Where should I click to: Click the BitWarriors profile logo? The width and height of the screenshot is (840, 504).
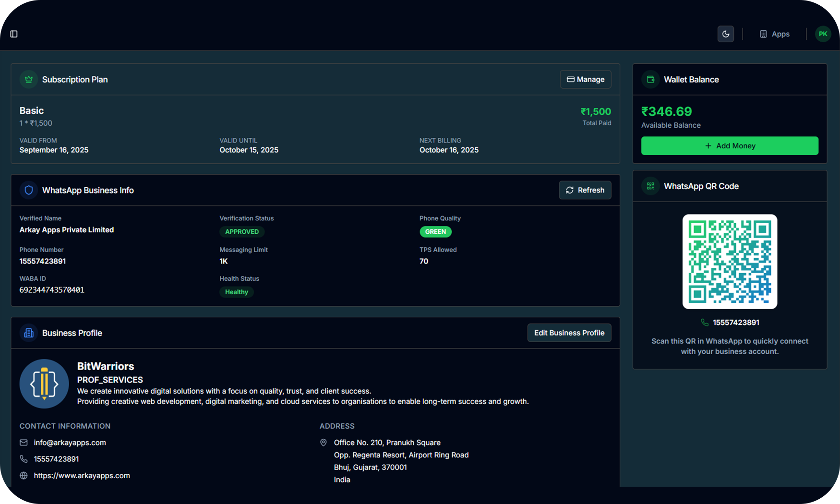click(x=44, y=384)
